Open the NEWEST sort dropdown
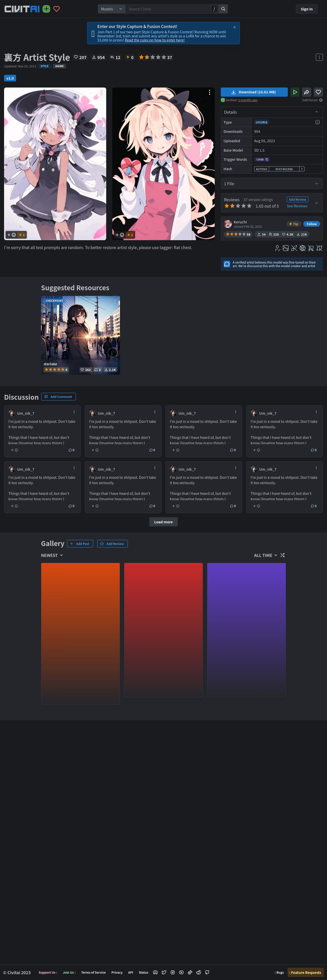Viewport: 327px width, 980px height. pyautogui.click(x=52, y=555)
